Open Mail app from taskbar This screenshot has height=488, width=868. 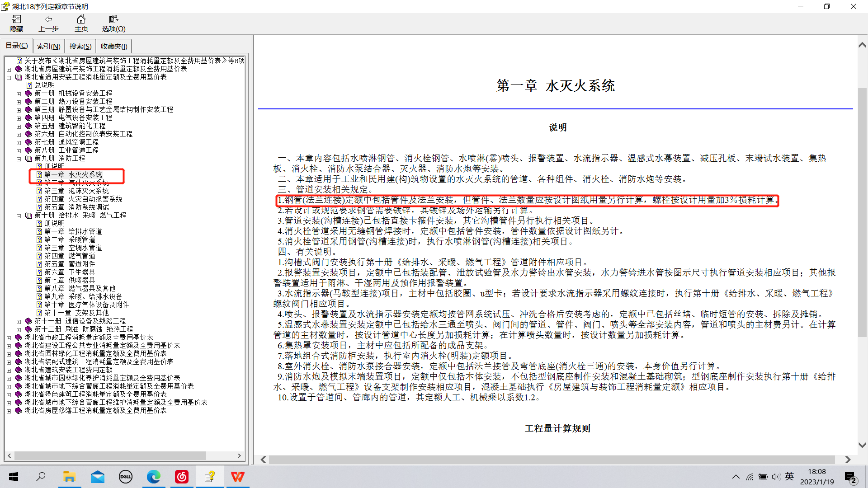[x=97, y=477]
